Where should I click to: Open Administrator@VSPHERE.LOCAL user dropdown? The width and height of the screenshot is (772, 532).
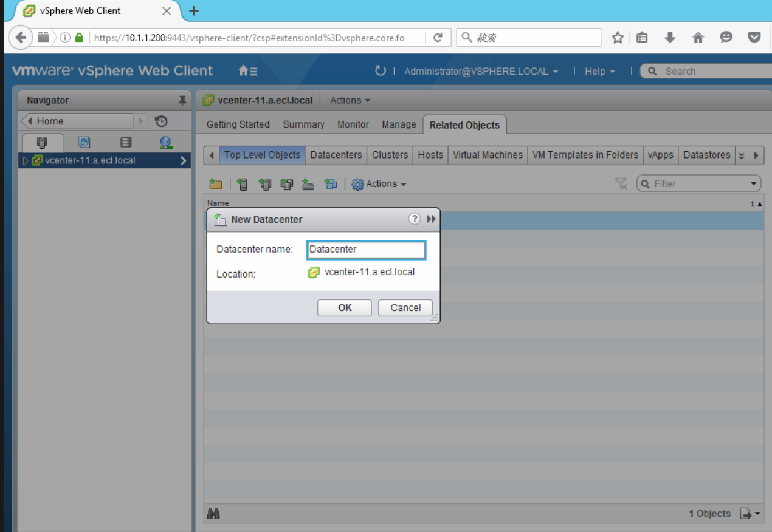pyautogui.click(x=481, y=71)
